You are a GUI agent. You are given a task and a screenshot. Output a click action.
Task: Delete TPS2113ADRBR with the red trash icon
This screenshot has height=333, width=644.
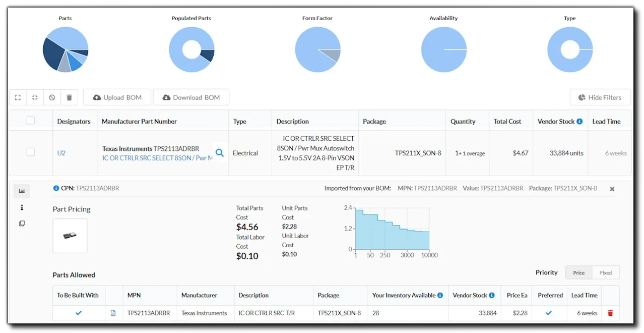610,313
